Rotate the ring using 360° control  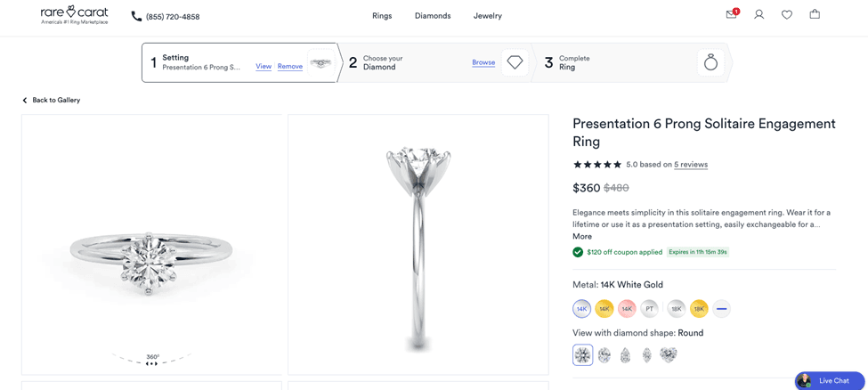tap(151, 360)
